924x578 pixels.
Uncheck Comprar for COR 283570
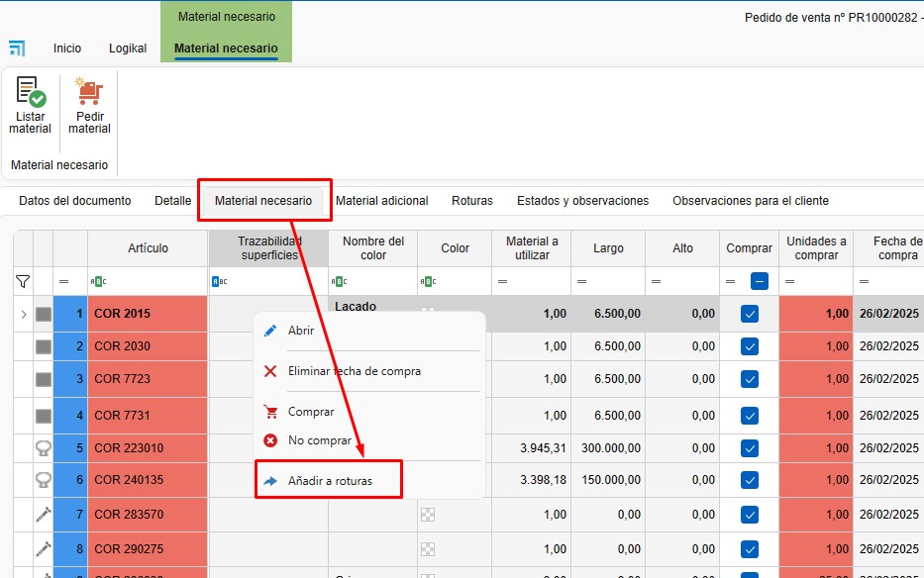point(750,515)
